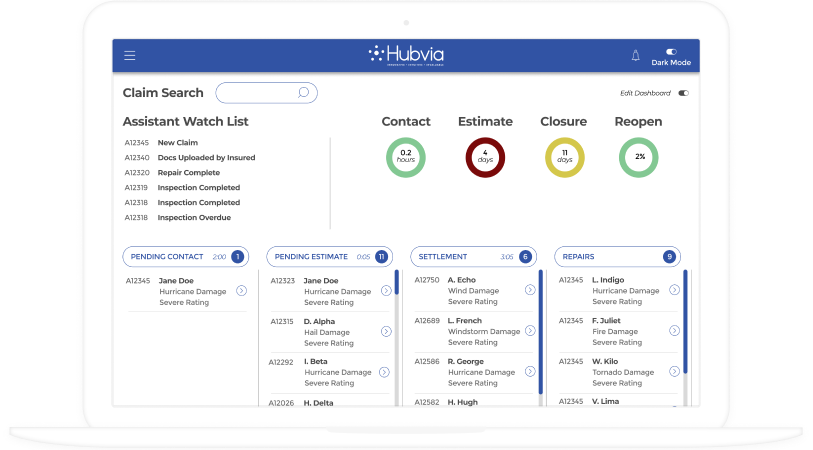Click the notification bell icon
This screenshot has width=813, height=450.
click(x=635, y=56)
